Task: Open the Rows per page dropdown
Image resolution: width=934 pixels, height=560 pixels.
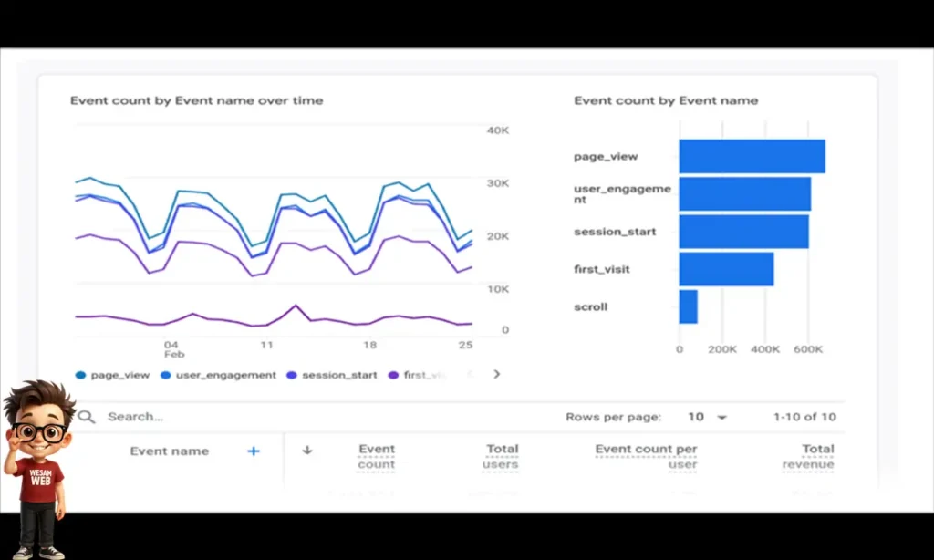Action: coord(708,417)
